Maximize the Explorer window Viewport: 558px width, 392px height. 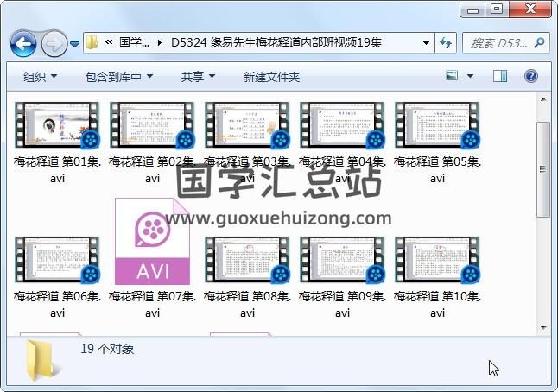(497, 9)
